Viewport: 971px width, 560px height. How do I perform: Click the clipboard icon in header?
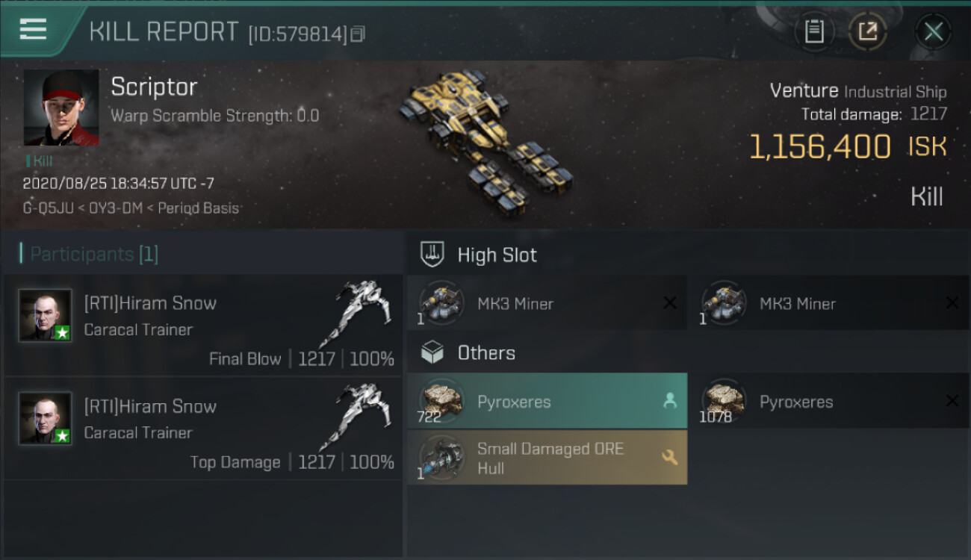814,31
